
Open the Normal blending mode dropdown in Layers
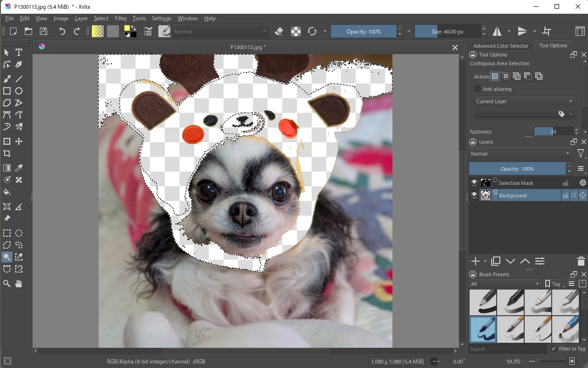click(520, 154)
